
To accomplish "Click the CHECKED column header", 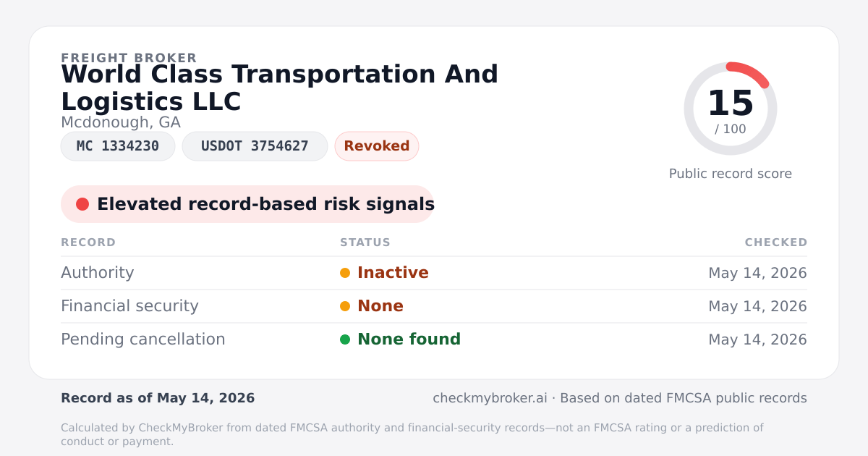I will click(x=776, y=242).
